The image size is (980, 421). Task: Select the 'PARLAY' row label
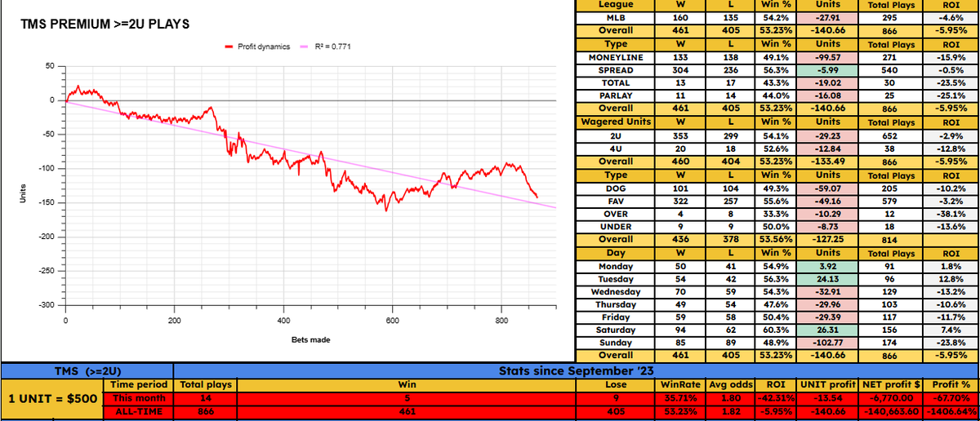pyautogui.click(x=616, y=95)
